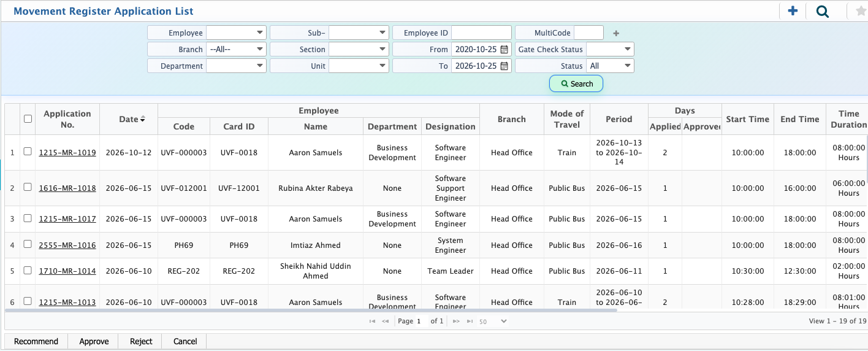The image size is (868, 351).
Task: Click the MultiCode input field
Action: click(588, 33)
